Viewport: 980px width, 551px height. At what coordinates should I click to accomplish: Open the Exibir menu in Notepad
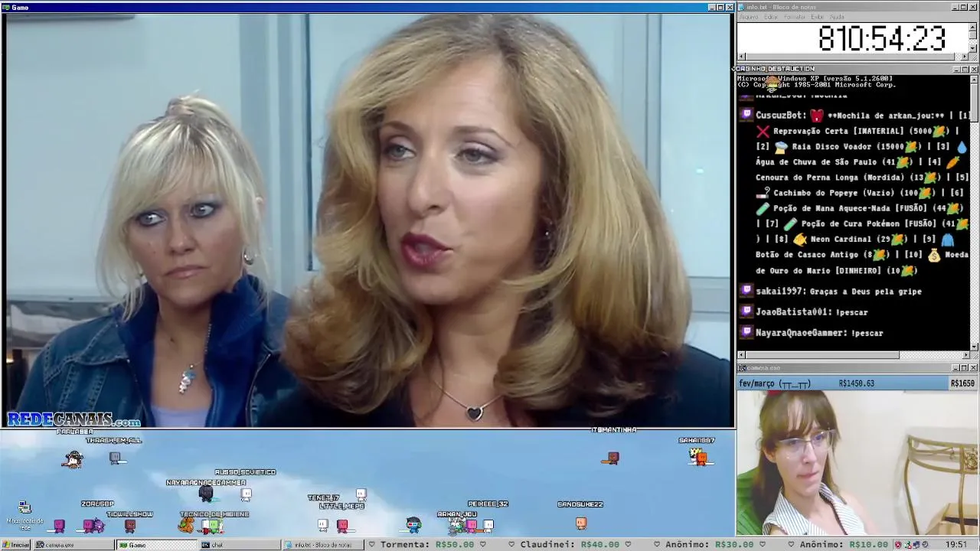(818, 17)
